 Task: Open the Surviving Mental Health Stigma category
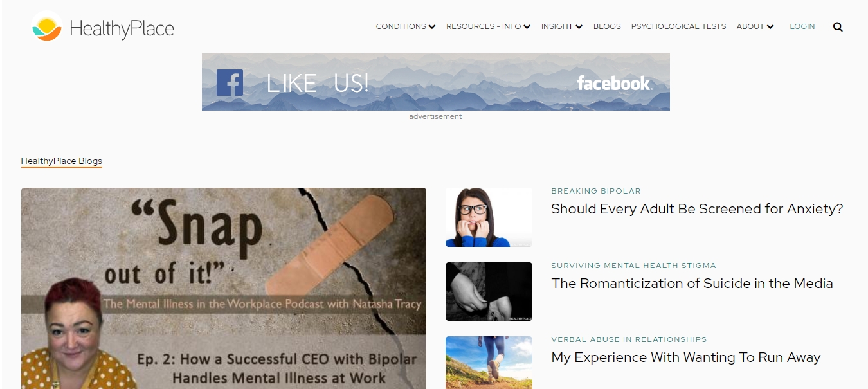633,266
